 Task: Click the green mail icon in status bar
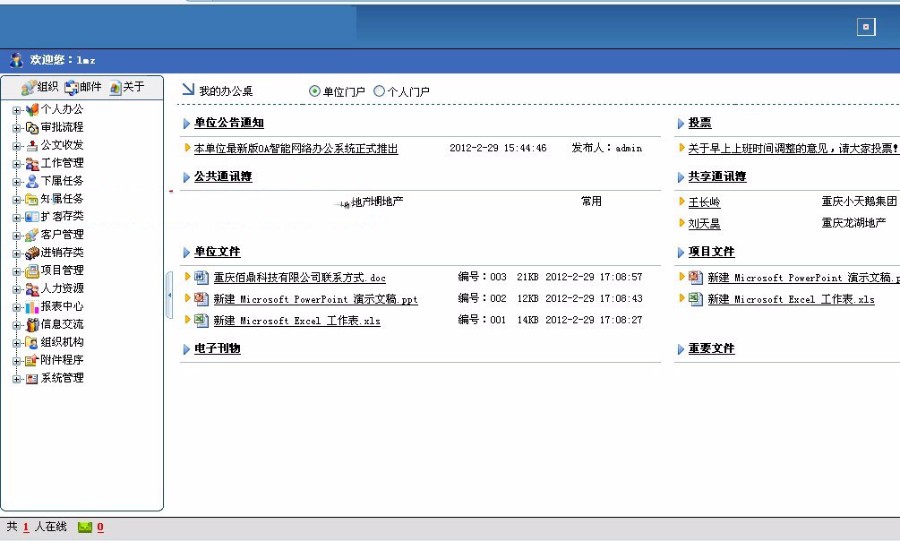point(85,527)
